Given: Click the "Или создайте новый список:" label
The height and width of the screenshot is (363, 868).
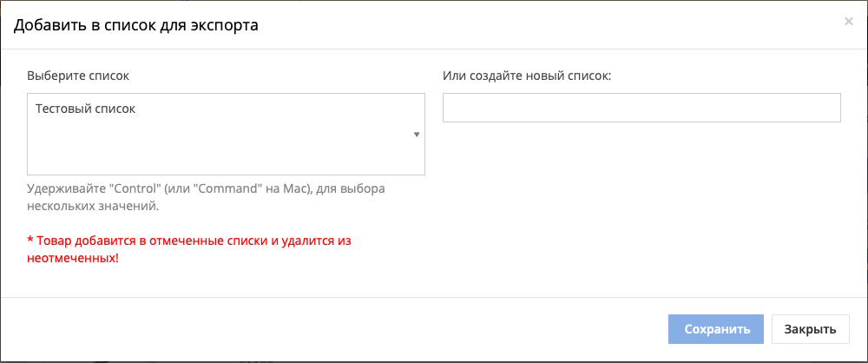Looking at the screenshot, I should [x=527, y=76].
